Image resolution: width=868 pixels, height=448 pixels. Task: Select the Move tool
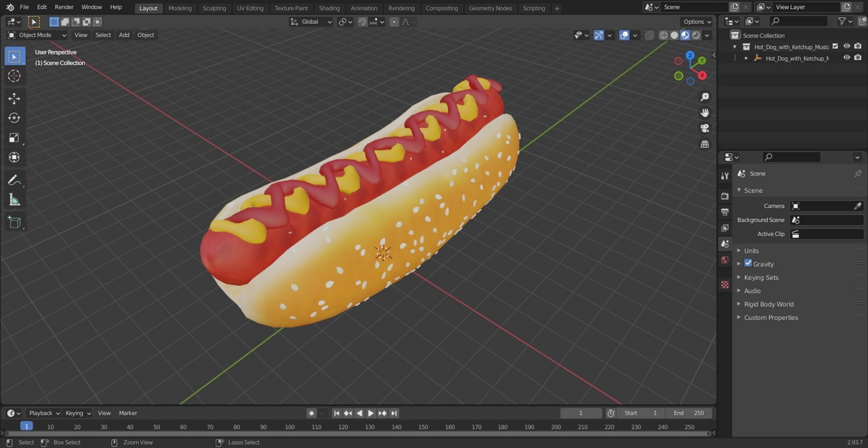tap(14, 99)
